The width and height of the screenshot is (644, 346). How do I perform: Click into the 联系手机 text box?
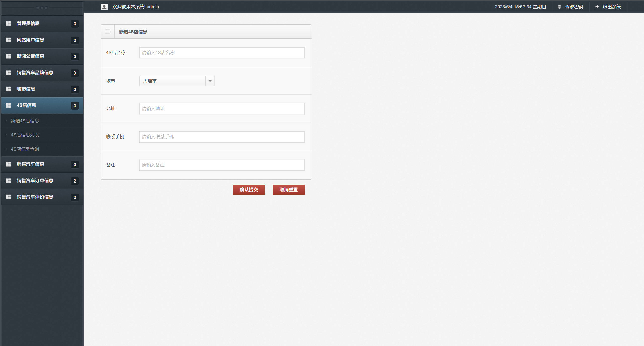222,137
